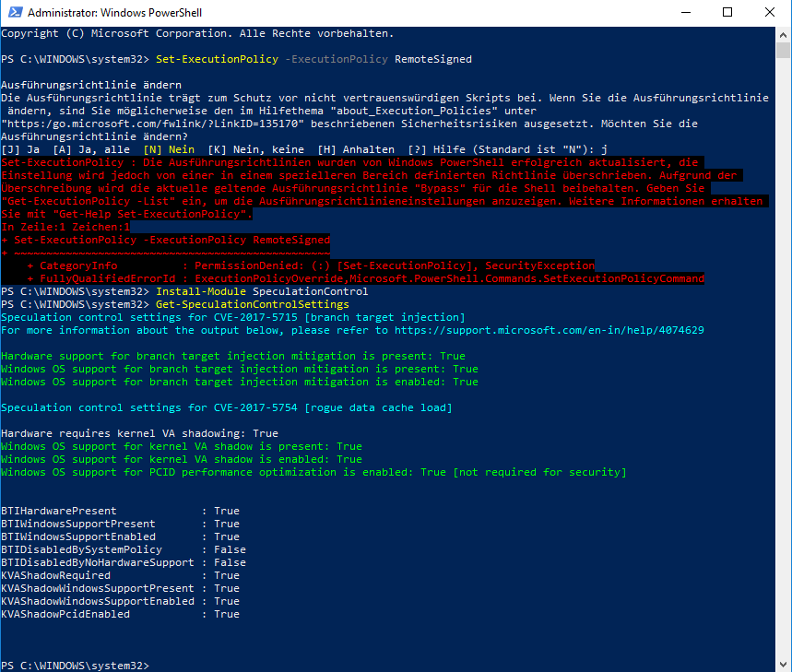Click the [A] Ja, alle option text
The image size is (792, 672).
[91, 149]
